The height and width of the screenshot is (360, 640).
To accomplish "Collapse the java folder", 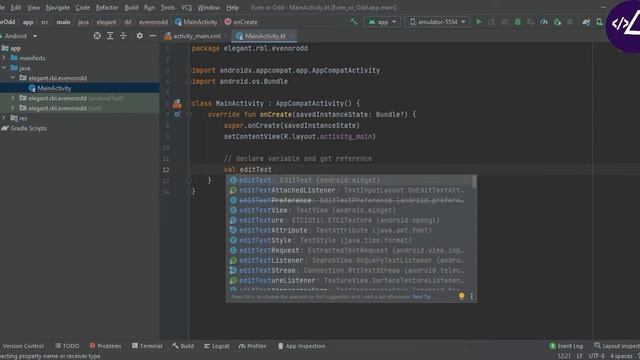I will tap(4, 68).
